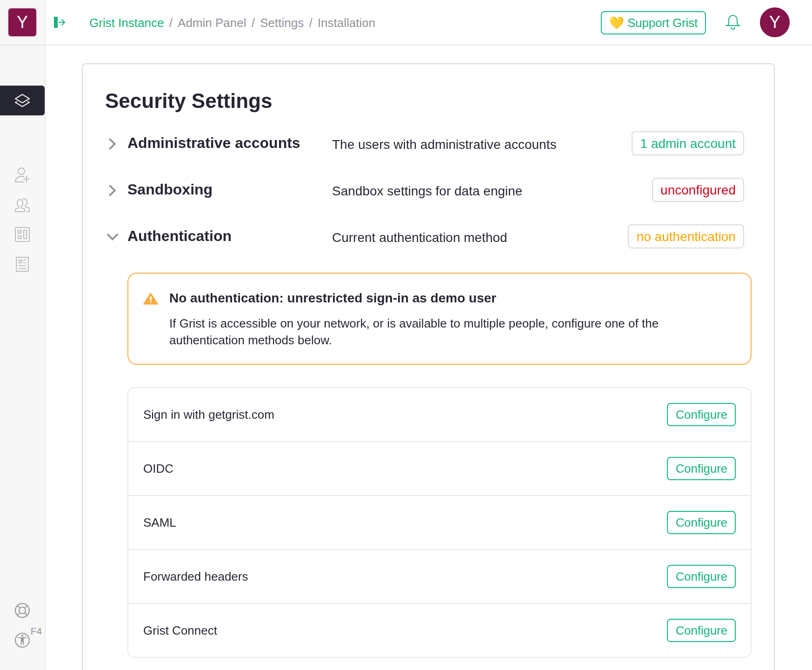Click the notification bell icon
This screenshot has height=670, width=812.
coord(733,22)
